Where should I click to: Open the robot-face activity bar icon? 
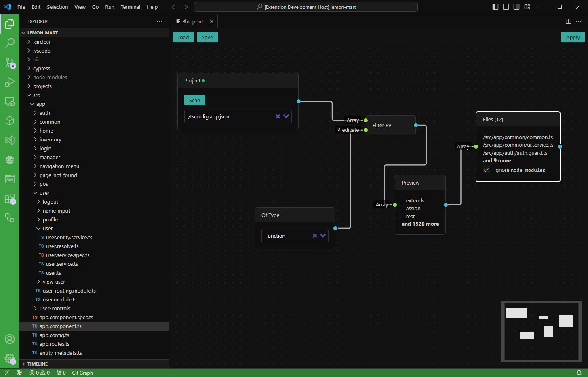pyautogui.click(x=10, y=160)
